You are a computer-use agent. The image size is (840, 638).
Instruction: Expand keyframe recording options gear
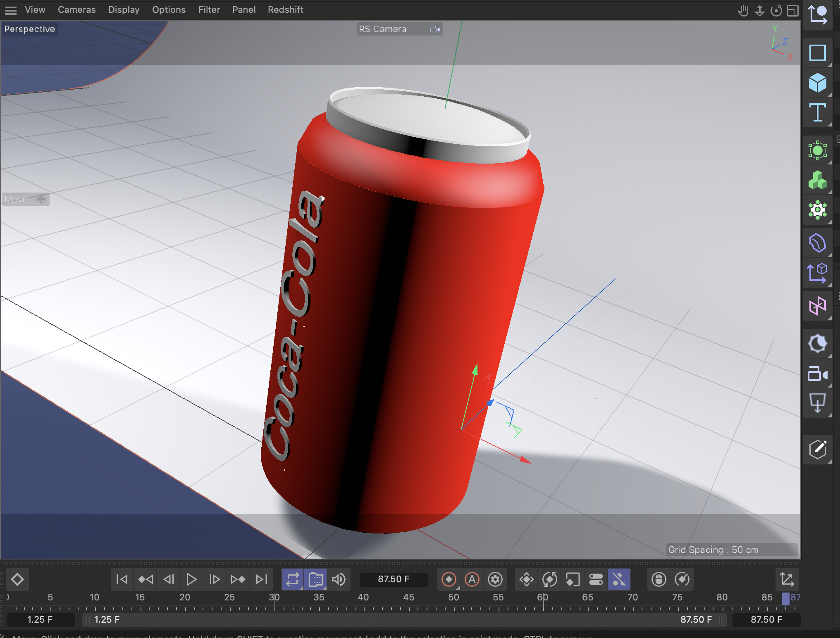[x=495, y=579]
